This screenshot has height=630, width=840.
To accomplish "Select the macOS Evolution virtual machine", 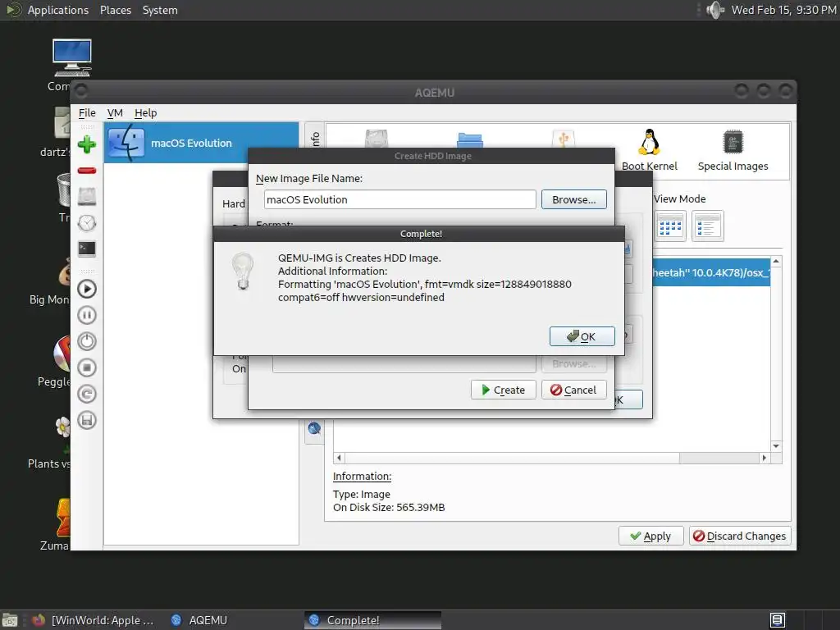I will [201, 143].
